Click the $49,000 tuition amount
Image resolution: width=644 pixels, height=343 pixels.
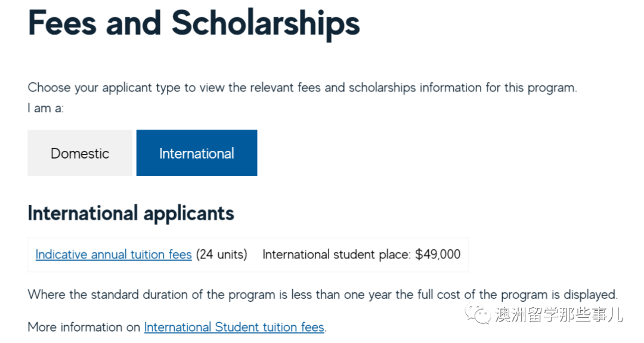(438, 255)
